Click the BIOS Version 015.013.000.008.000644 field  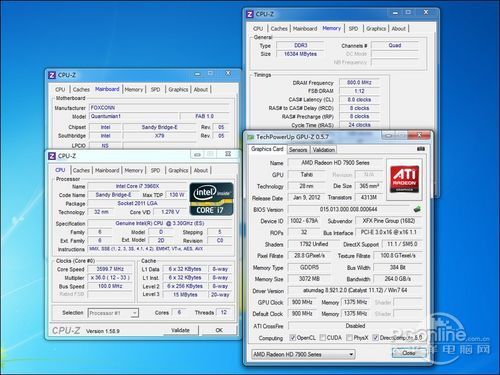[x=349, y=209]
